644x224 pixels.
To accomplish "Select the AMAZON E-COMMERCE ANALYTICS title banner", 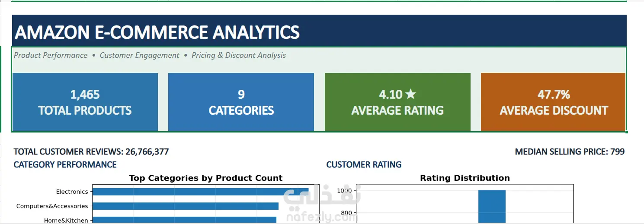I will point(319,31).
